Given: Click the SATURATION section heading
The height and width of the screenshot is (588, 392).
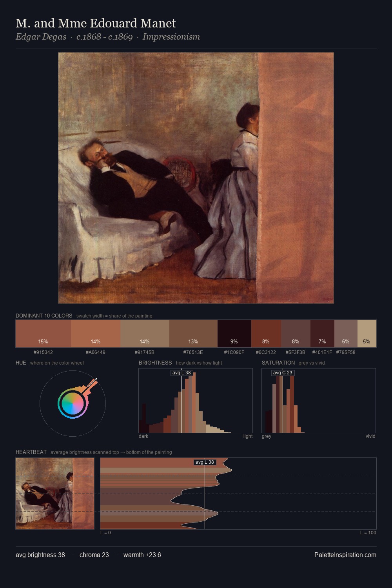Looking at the screenshot, I should pyautogui.click(x=278, y=363).
